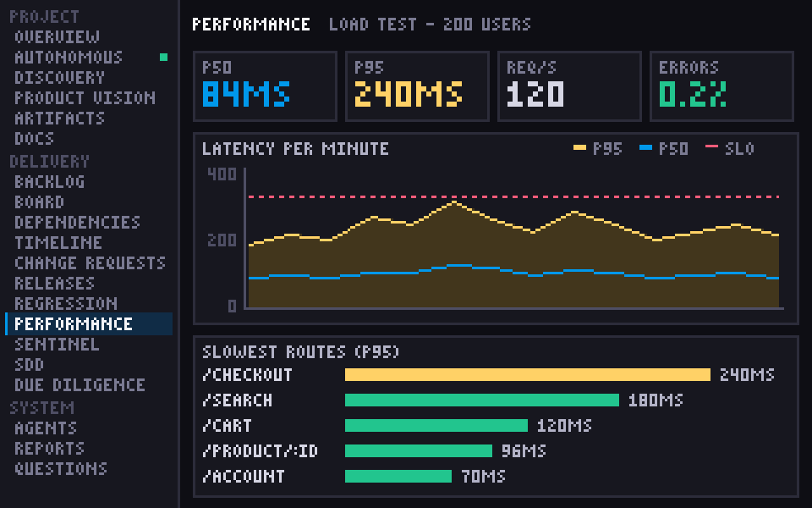Open Reports under System
The height and width of the screenshot is (508, 812).
(49, 448)
